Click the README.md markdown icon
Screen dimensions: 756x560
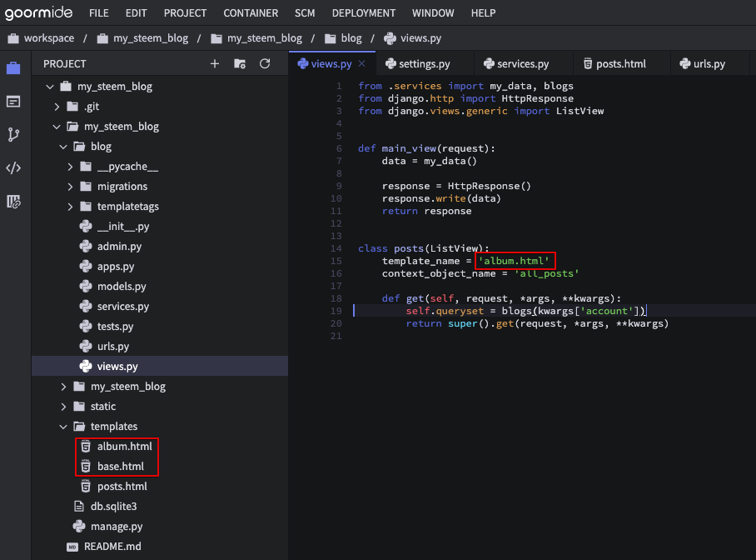pyautogui.click(x=72, y=547)
